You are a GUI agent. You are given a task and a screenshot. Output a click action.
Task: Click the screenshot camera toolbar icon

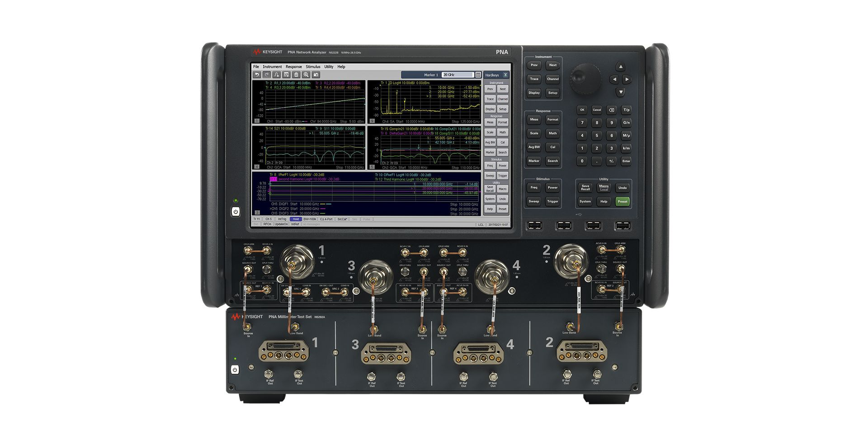tap(316, 74)
